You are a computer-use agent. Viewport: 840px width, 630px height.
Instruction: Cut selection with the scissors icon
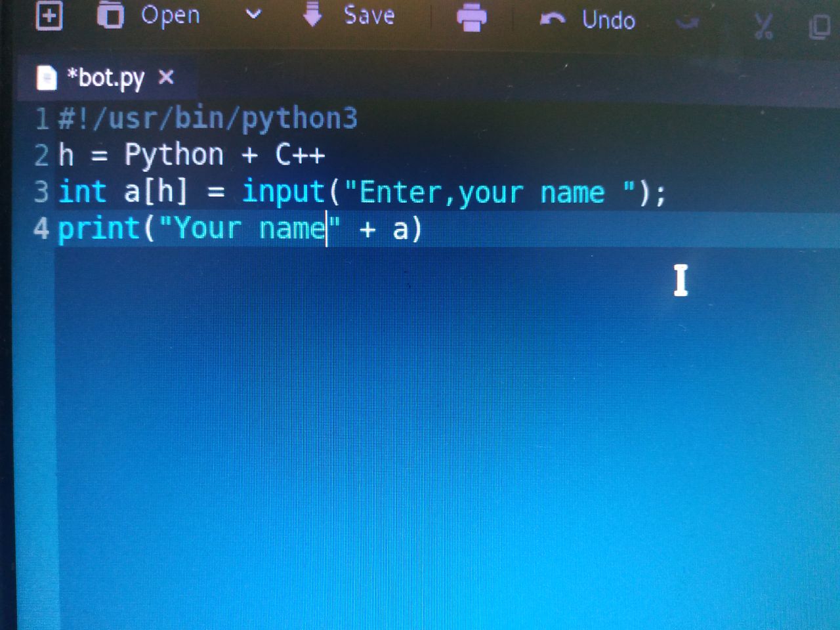coord(763,27)
